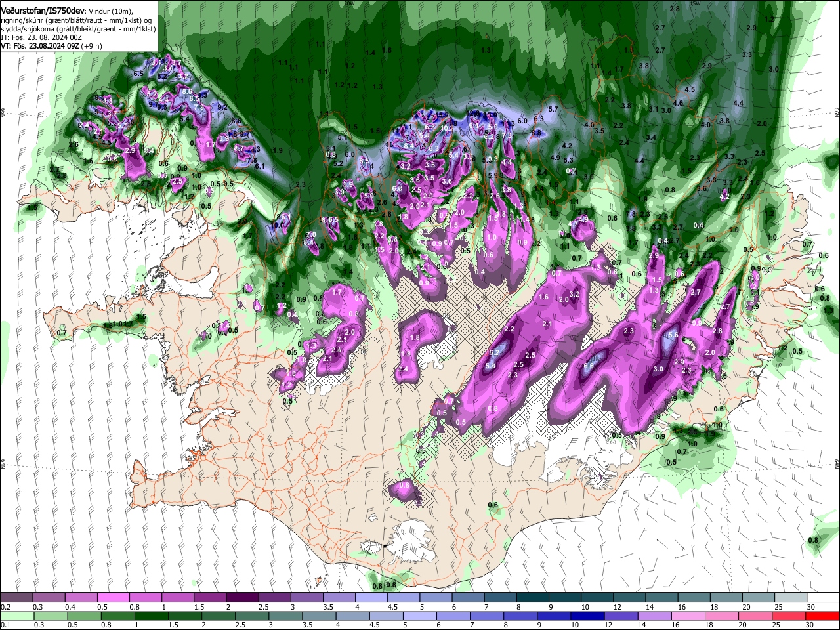Screen dimensions: 840x630
Task: Pick snow-scale swatch between 12 and 14
Action: click(629, 598)
